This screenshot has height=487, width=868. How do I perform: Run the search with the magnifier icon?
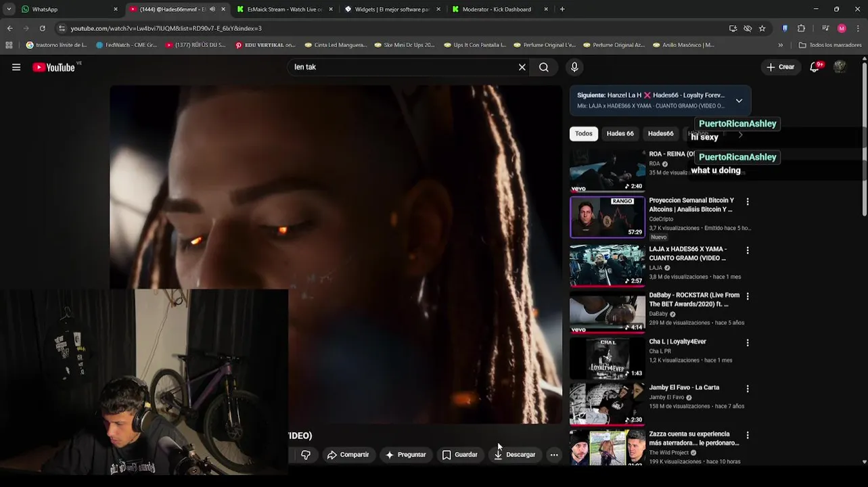click(x=544, y=67)
